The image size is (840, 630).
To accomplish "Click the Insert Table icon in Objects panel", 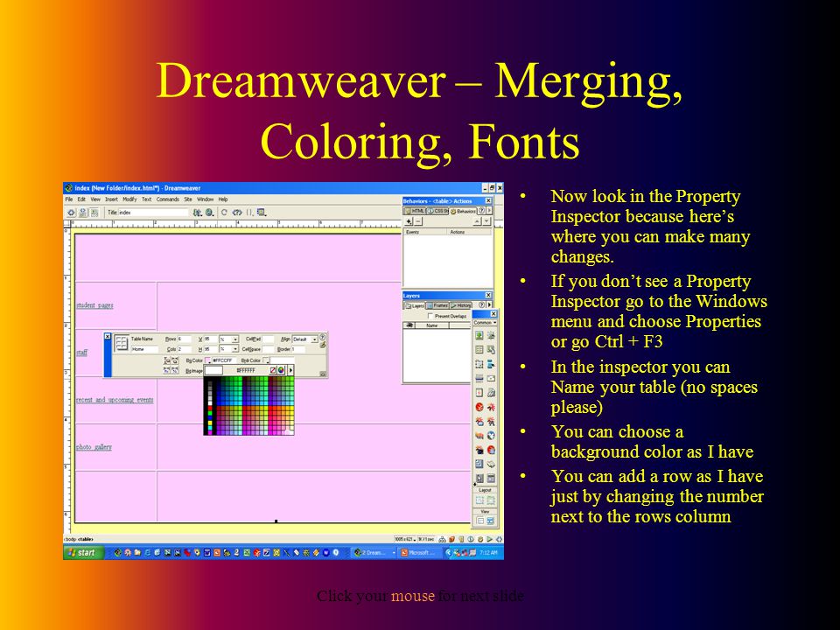I will pos(479,349).
